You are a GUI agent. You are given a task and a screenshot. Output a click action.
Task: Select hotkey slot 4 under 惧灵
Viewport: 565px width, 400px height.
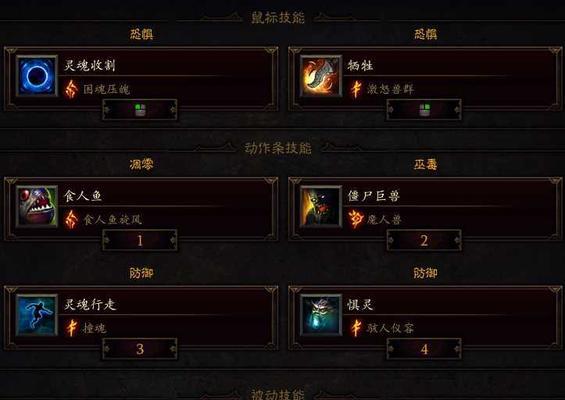[x=424, y=349]
